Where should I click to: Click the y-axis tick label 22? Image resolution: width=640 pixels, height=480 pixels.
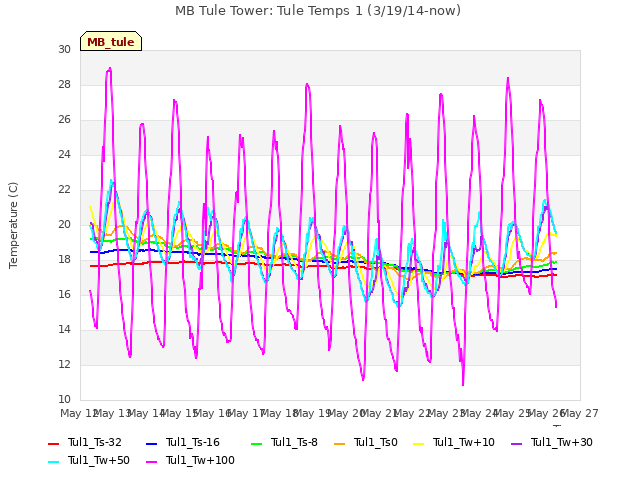pos(64,189)
